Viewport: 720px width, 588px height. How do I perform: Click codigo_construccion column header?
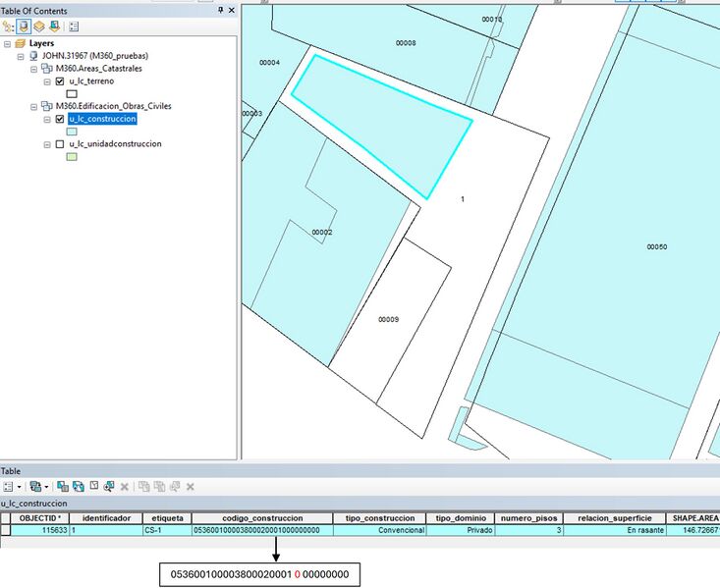[x=262, y=518]
